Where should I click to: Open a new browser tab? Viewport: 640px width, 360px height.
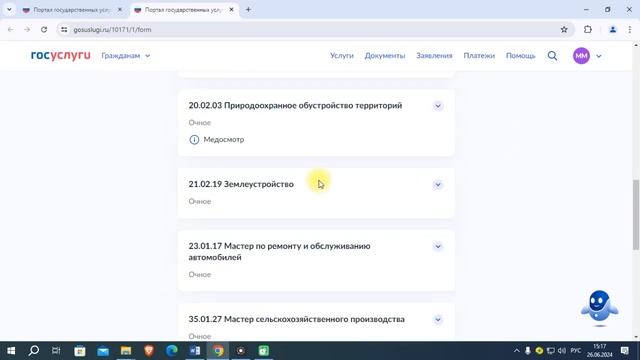click(248, 9)
